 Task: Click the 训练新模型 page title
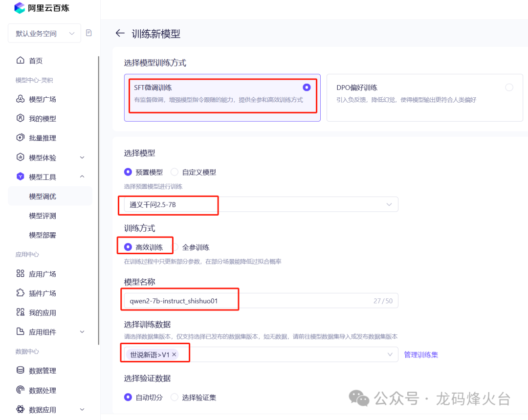[156, 34]
